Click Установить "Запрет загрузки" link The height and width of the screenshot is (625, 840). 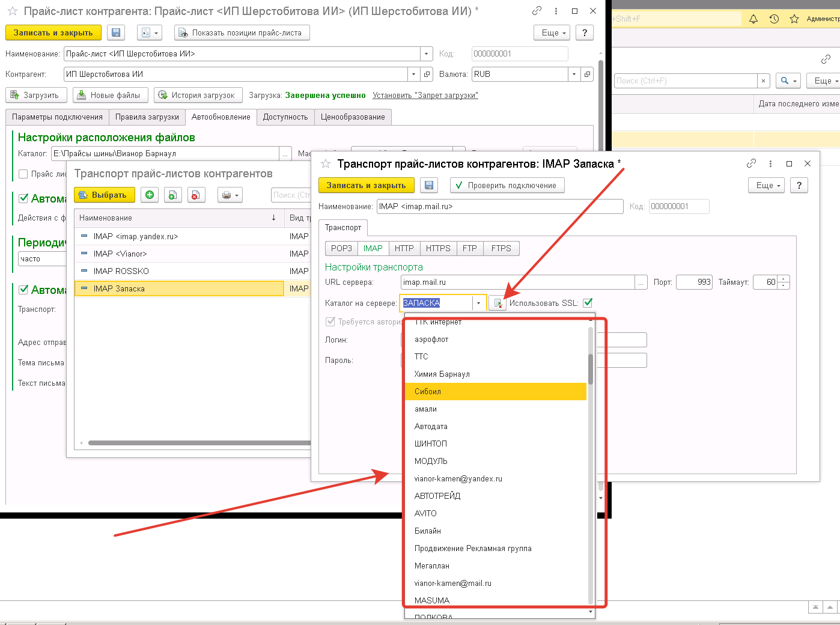pos(425,95)
